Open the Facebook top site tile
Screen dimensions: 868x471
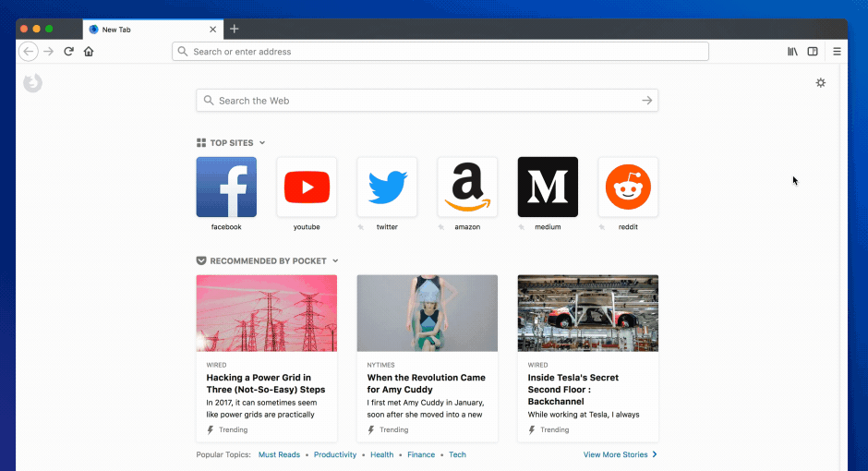tap(226, 187)
